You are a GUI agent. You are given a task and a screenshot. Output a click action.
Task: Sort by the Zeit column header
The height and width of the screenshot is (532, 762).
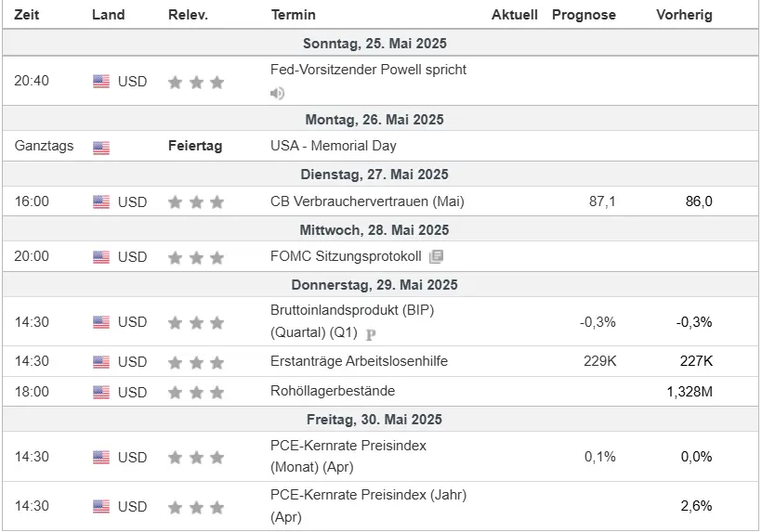(27, 15)
